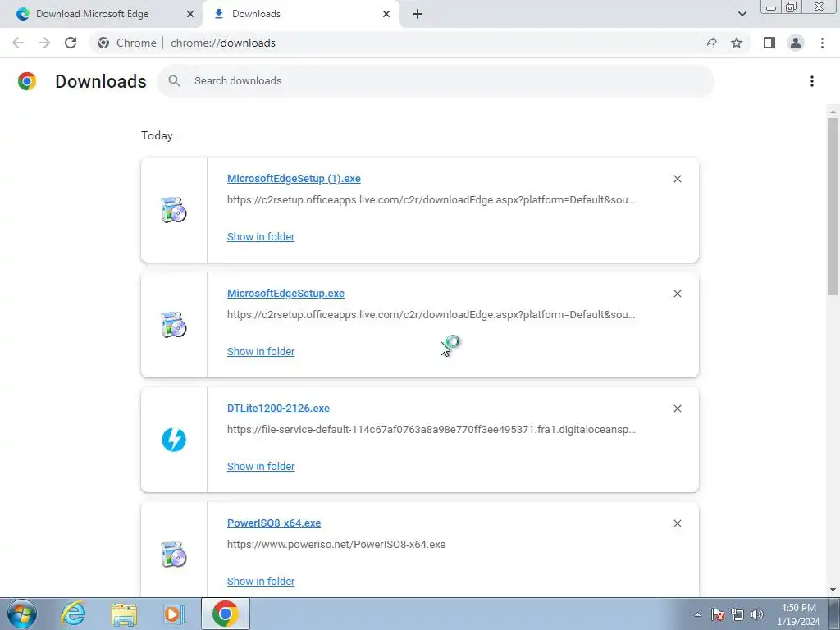The width and height of the screenshot is (840, 630).
Task: Bookmark this tab with the star icon
Action: (x=737, y=43)
